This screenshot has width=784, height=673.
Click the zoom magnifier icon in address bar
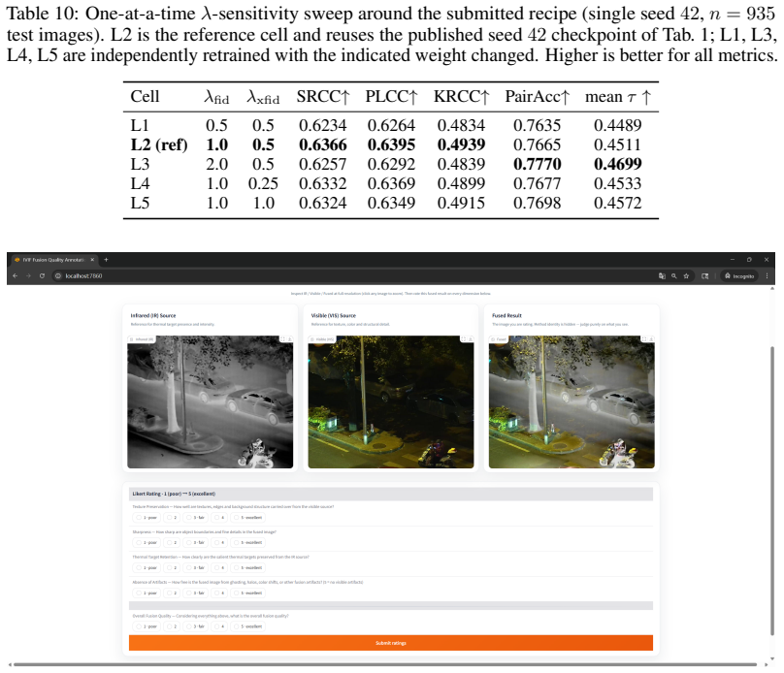[674, 275]
